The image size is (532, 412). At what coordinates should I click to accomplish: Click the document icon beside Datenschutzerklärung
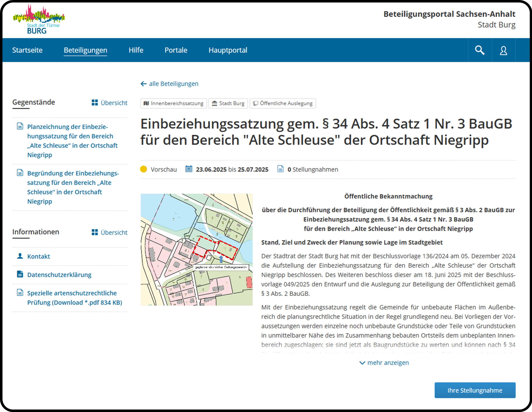click(20, 274)
